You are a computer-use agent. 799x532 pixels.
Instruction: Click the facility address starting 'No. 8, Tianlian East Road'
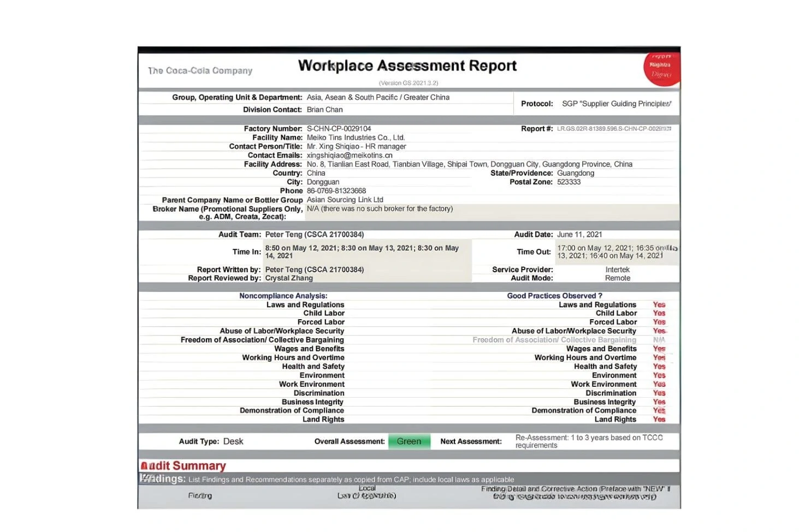(470, 164)
